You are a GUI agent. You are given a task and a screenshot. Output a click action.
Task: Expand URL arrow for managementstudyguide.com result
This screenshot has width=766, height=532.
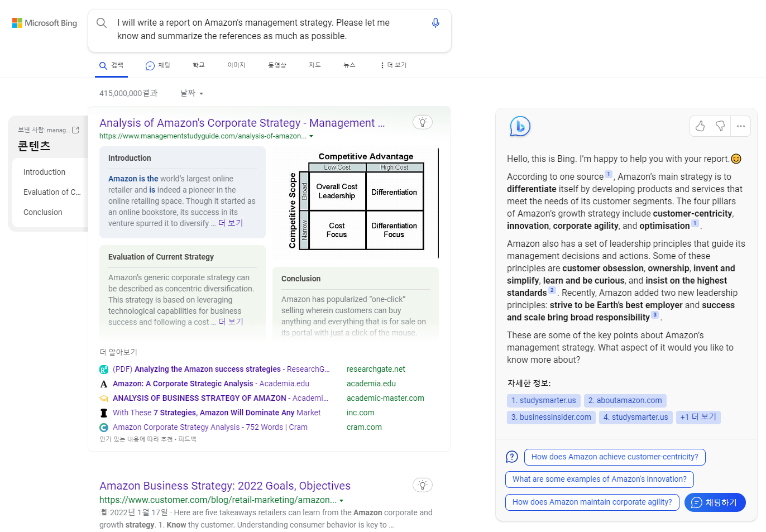pos(312,136)
